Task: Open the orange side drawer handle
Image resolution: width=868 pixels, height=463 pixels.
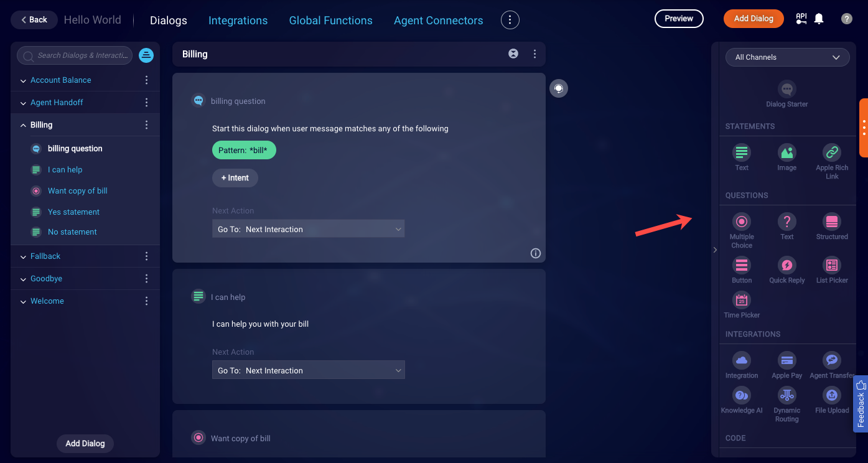Action: 864,128
